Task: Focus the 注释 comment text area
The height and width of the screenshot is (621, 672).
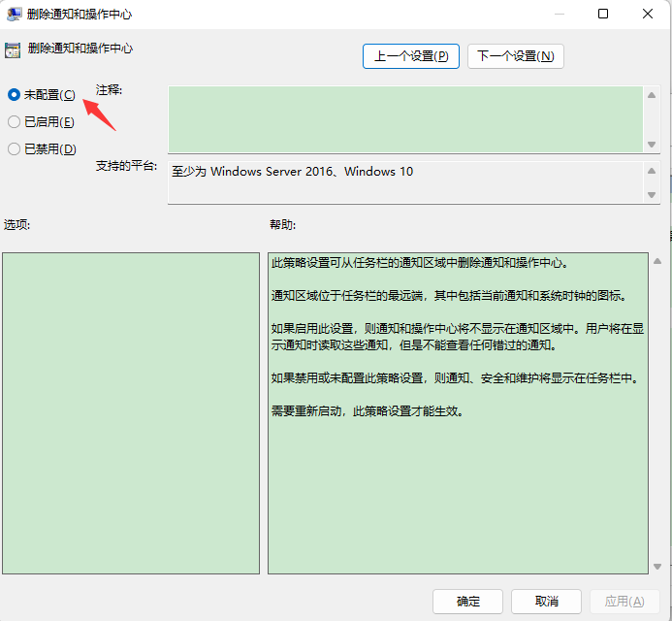Action: [x=405, y=119]
